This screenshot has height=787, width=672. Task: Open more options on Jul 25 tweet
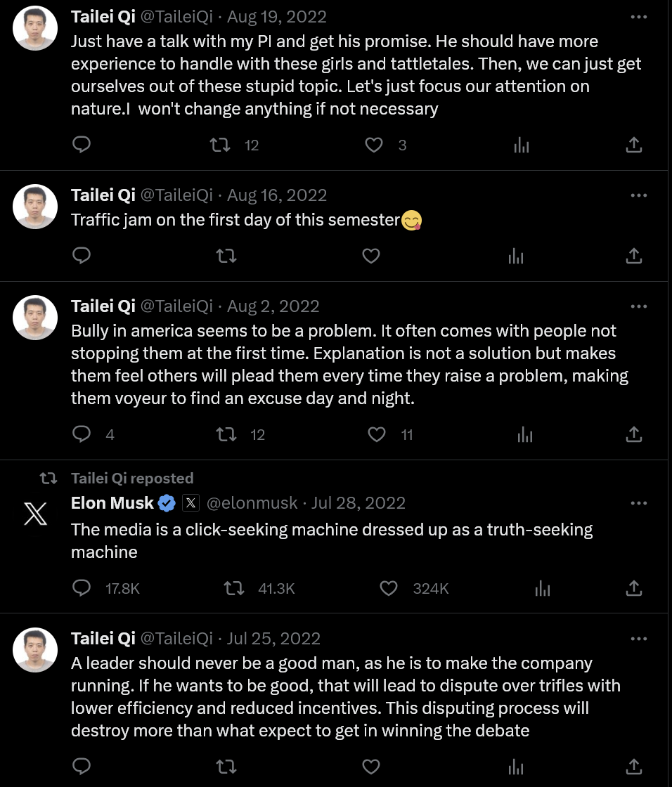point(638,639)
